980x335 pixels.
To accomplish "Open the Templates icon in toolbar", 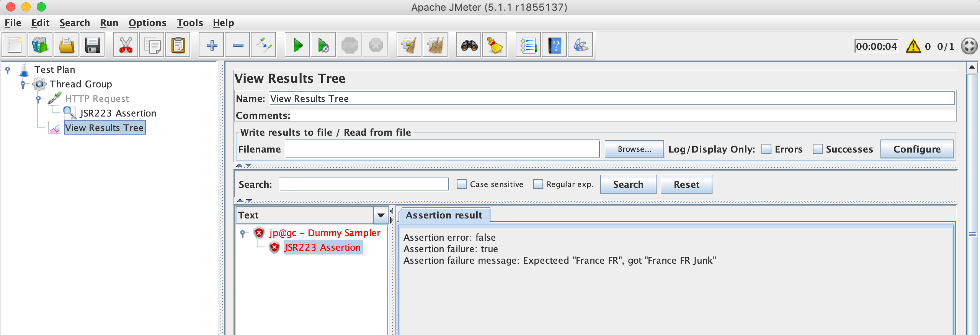I will 40,46.
